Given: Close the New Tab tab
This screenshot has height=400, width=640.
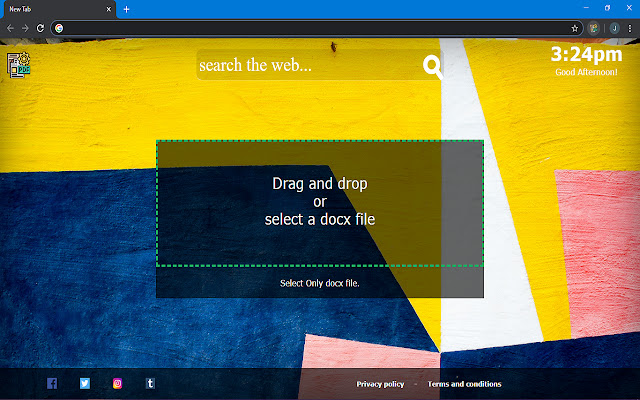Looking at the screenshot, I should tap(109, 9).
